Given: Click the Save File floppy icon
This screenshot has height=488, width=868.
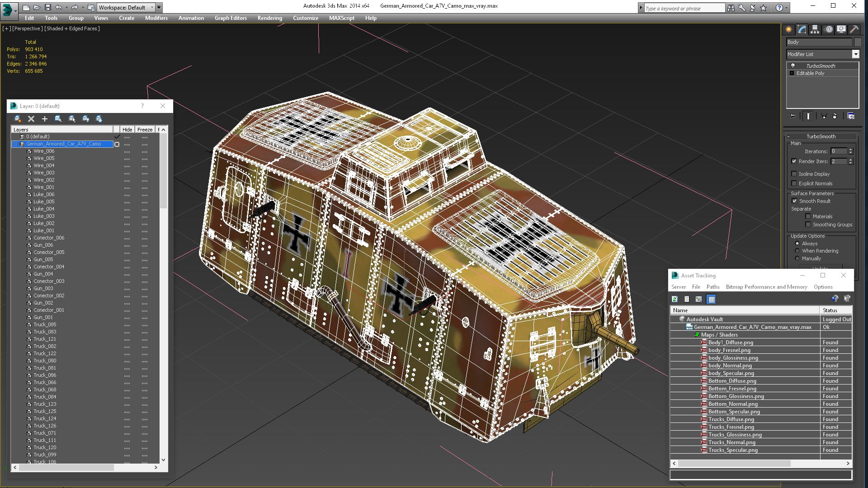Looking at the screenshot, I should (x=47, y=7).
